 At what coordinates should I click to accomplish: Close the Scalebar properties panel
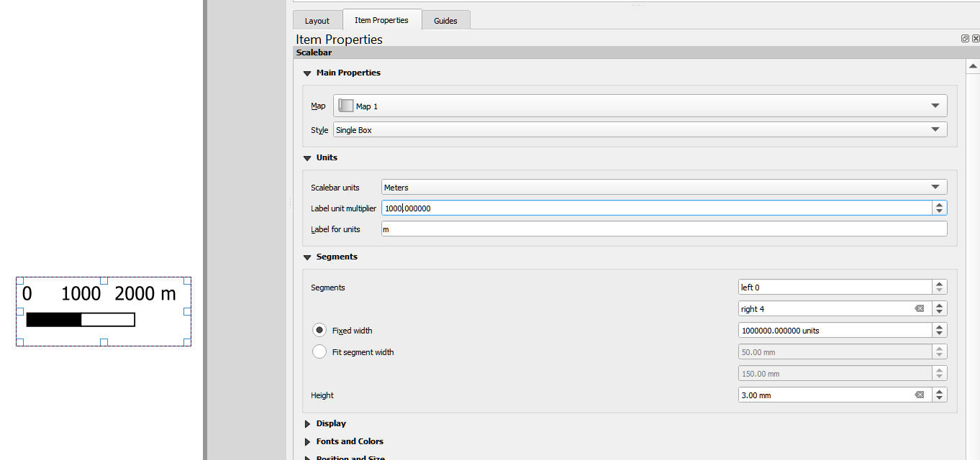(x=975, y=38)
